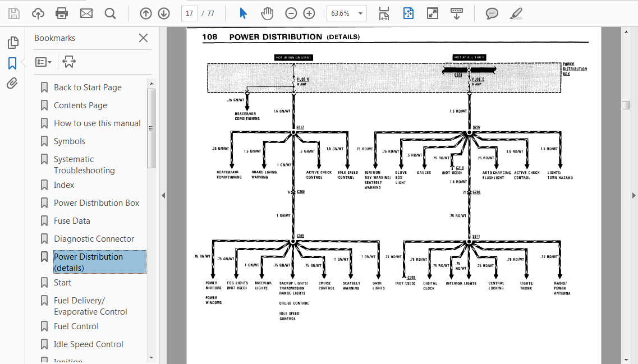638x364 pixels.
Task: Click the page number field showing 17
Action: tap(189, 13)
